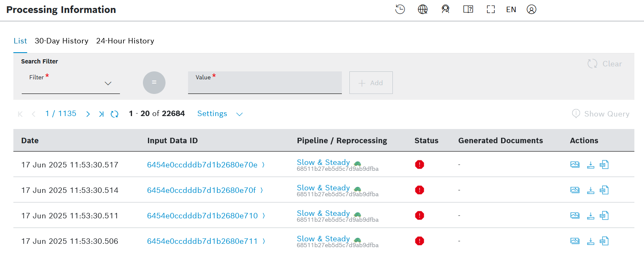
Task: Switch to the 24-Hour History tab
Action: (x=125, y=41)
